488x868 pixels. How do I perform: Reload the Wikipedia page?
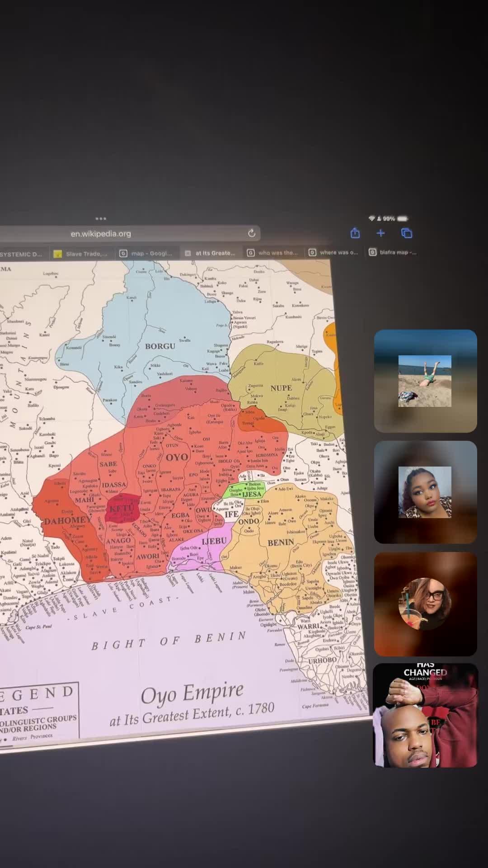point(252,233)
